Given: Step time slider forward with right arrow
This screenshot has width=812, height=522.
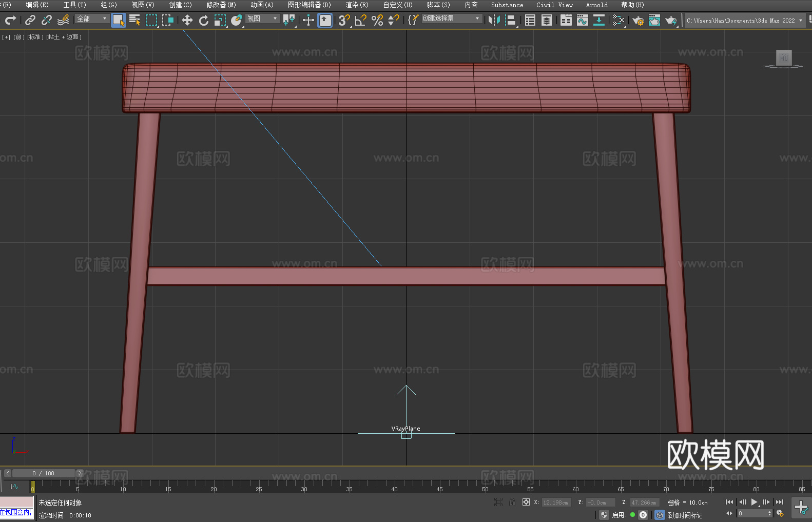Looking at the screenshot, I should click(x=80, y=473).
